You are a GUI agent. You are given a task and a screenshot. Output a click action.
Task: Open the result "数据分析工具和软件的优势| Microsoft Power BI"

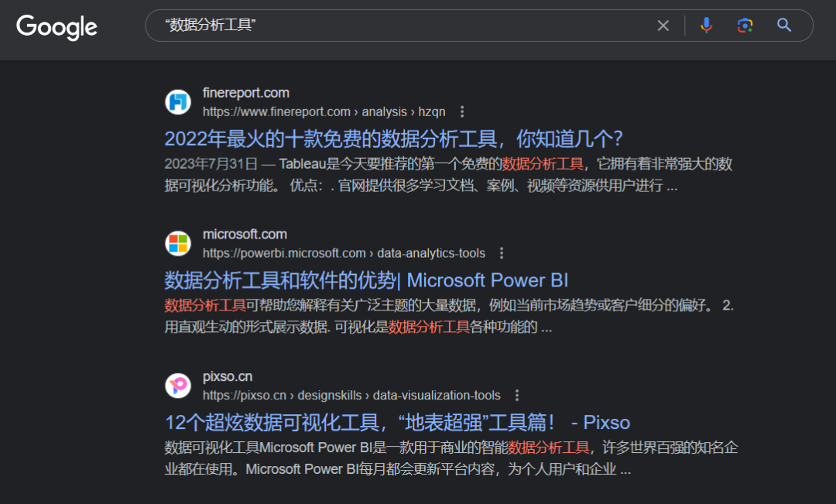click(366, 280)
